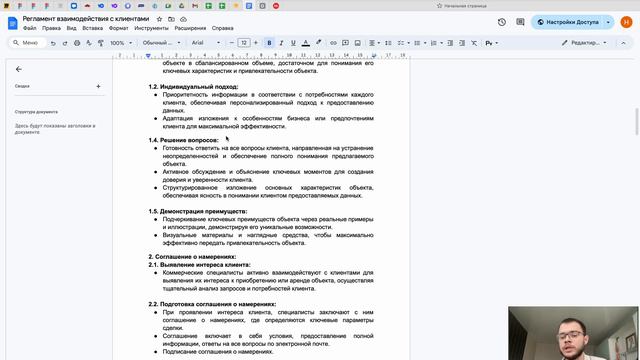Screen dimensions: 640x360
Task: Click the decrease indent icon
Action: (450, 43)
